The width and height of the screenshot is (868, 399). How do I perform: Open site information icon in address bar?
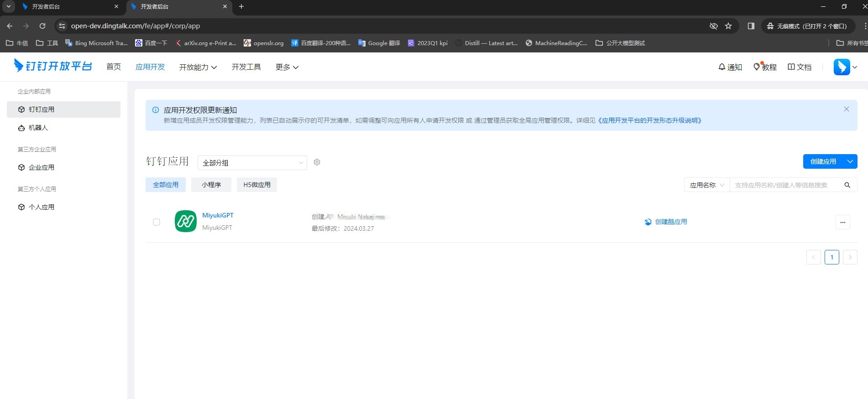62,26
